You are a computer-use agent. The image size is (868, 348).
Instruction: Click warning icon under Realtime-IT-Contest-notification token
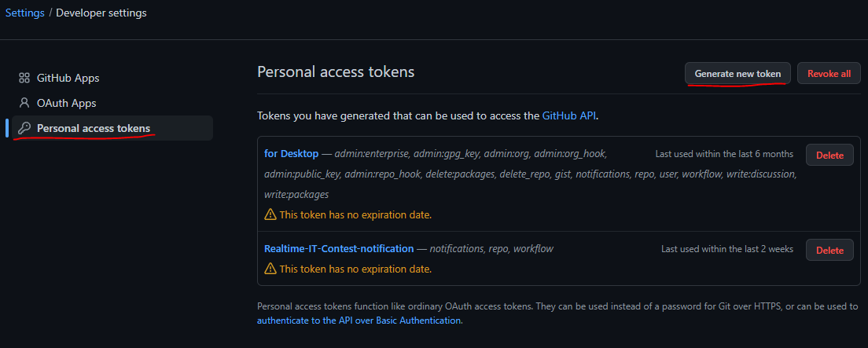(270, 269)
